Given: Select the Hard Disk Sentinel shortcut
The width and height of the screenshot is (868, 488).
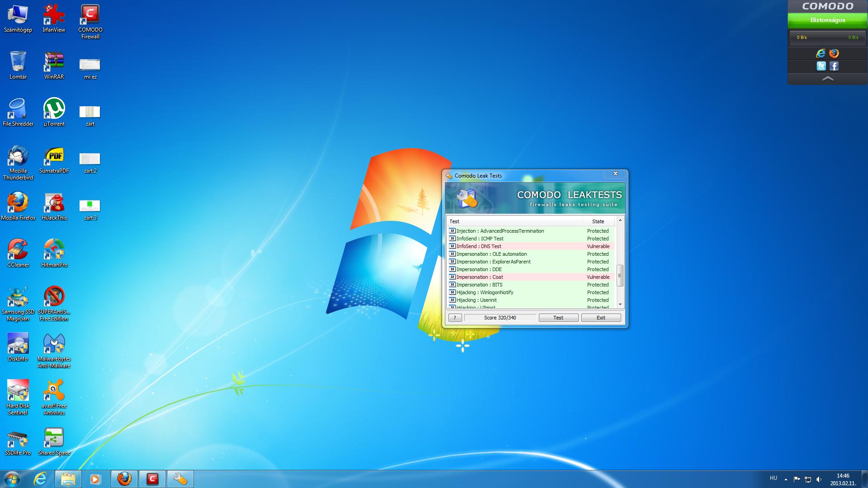Looking at the screenshot, I should point(18,398).
